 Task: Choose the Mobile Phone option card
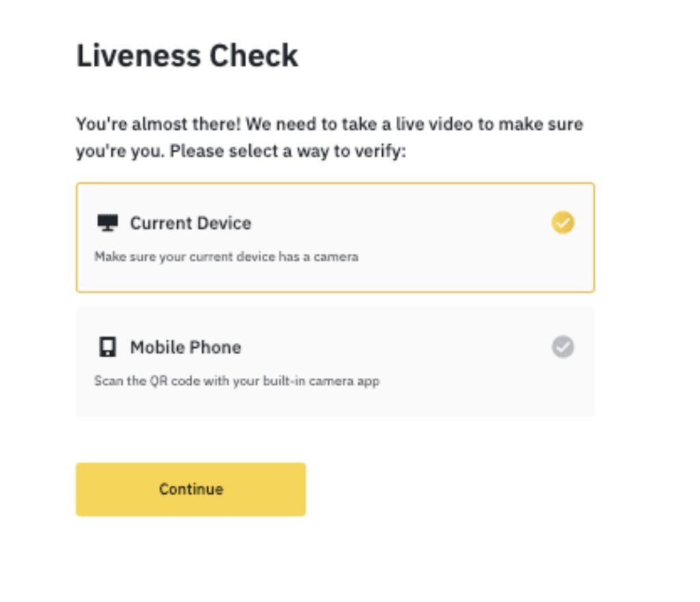(x=335, y=362)
